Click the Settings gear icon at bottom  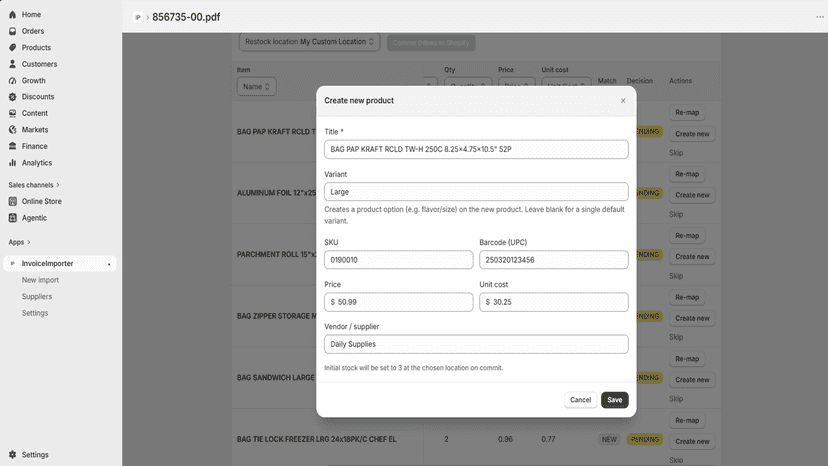click(x=13, y=454)
